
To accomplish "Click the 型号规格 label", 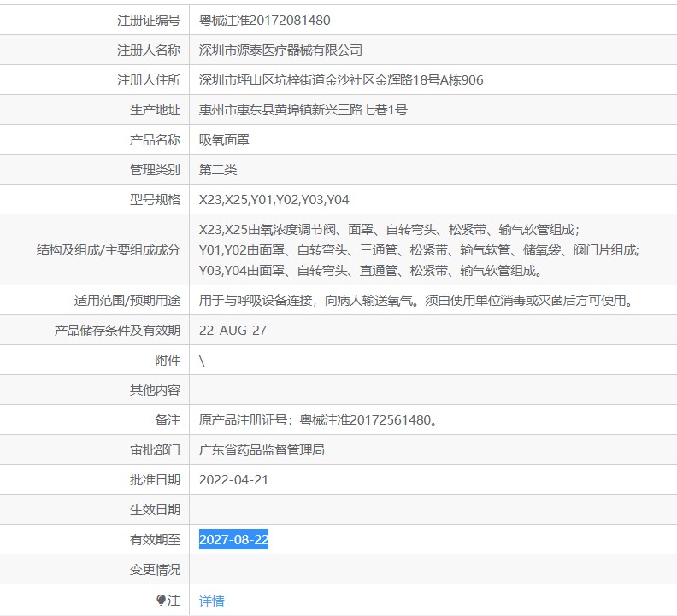I will point(155,199).
